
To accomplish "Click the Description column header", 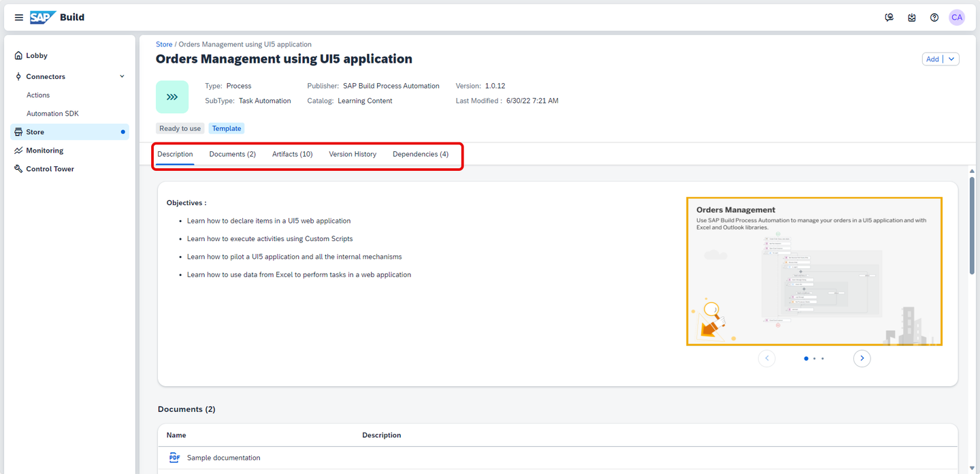I will coord(382,435).
